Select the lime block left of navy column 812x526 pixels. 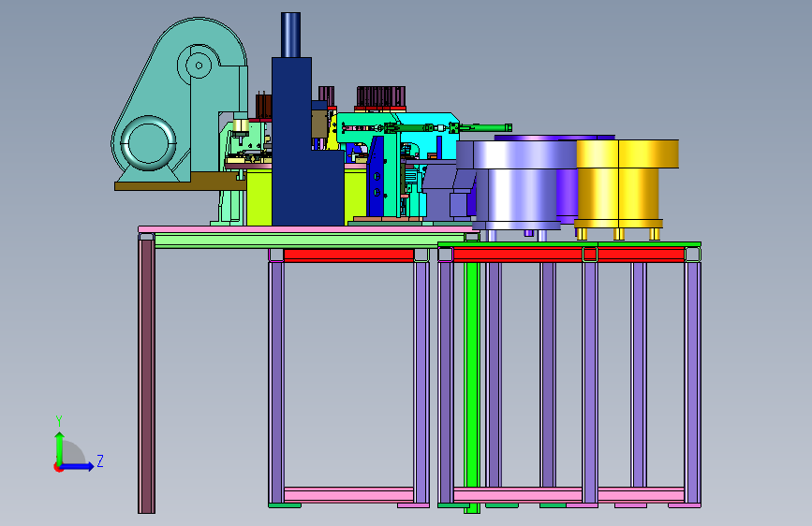pyautogui.click(x=258, y=197)
